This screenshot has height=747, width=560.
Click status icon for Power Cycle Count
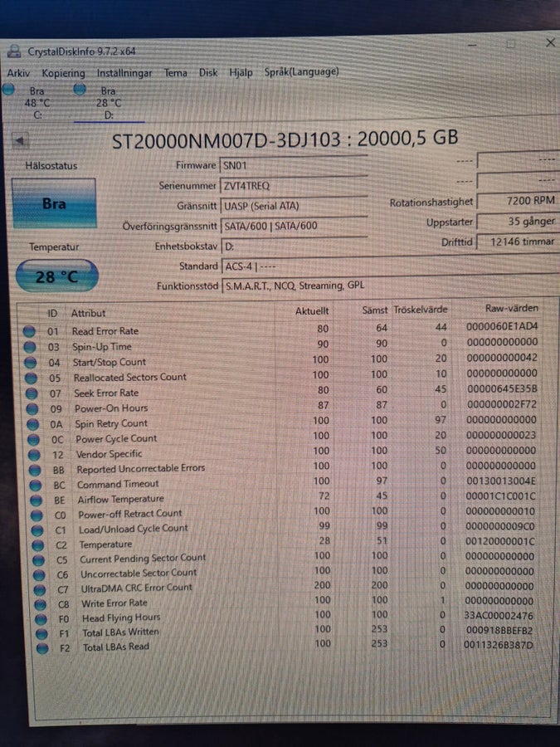point(33,439)
